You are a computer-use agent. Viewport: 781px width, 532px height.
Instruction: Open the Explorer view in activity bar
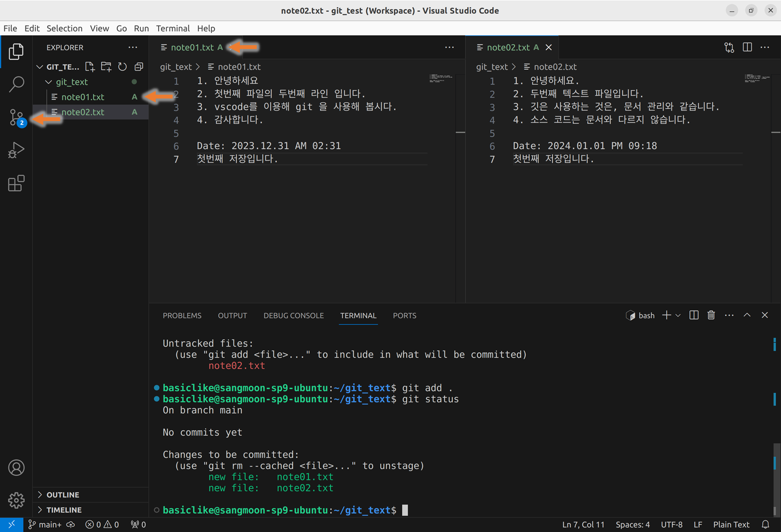tap(16, 51)
